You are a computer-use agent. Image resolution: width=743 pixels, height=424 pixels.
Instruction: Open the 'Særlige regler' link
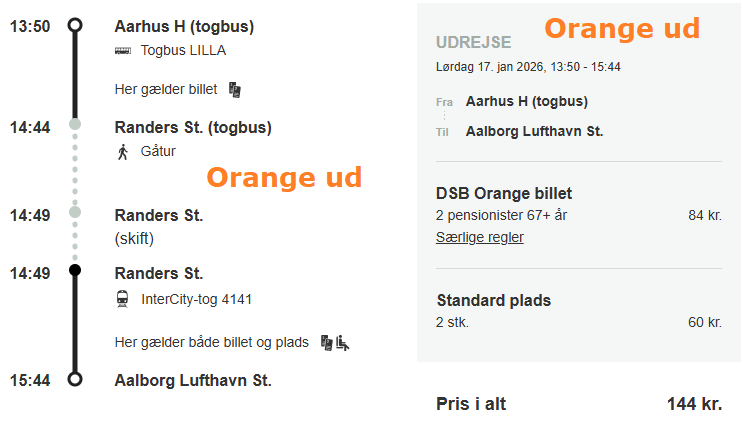click(480, 237)
